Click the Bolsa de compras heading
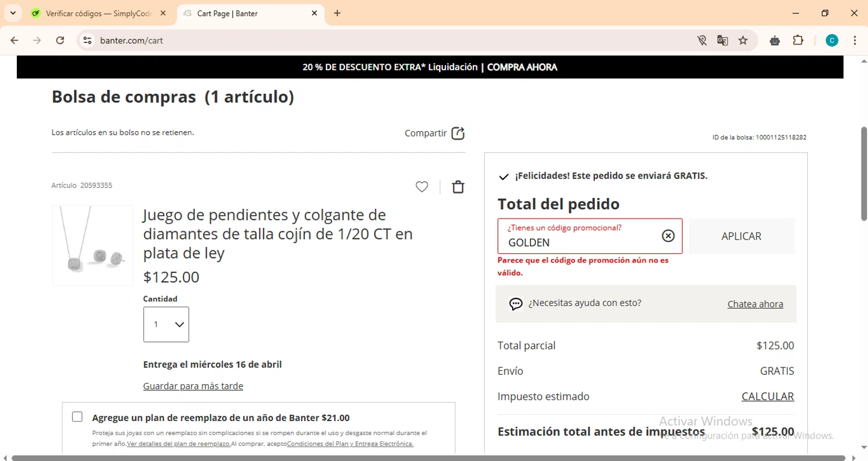The width and height of the screenshot is (868, 461). pyautogui.click(x=173, y=97)
